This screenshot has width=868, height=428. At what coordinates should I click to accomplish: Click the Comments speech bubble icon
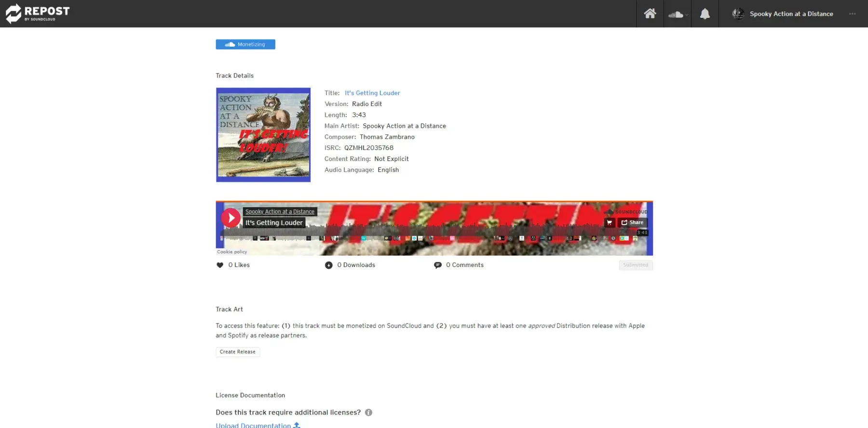pos(437,265)
